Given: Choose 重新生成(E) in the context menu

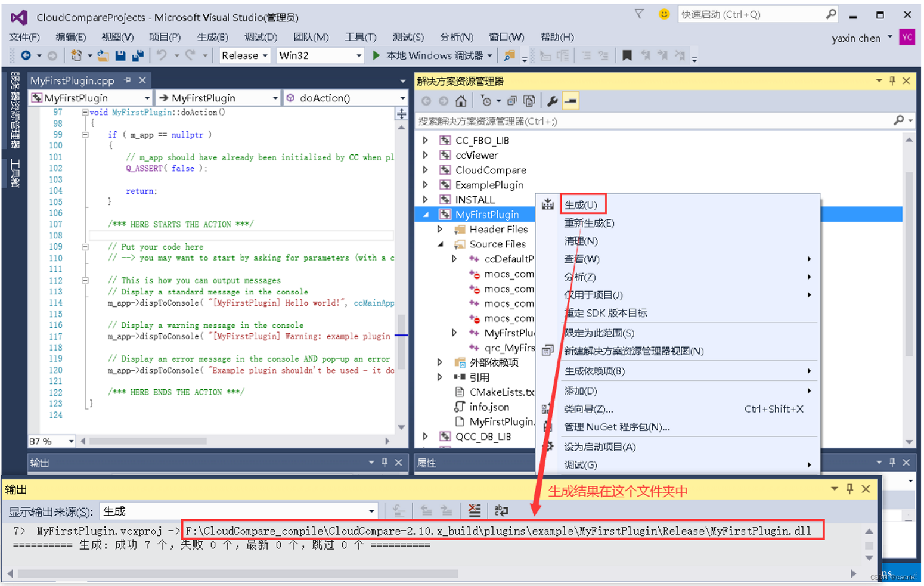Looking at the screenshot, I should pyautogui.click(x=589, y=223).
